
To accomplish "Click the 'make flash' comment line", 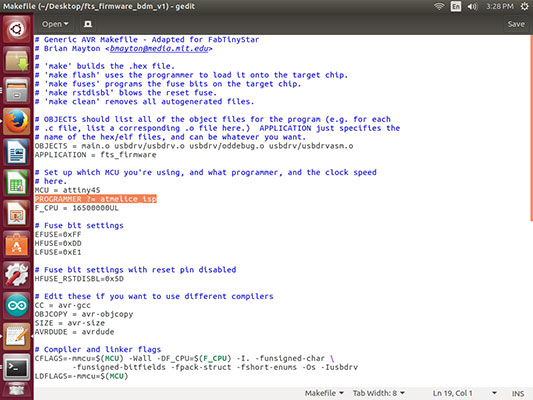I will point(191,75).
